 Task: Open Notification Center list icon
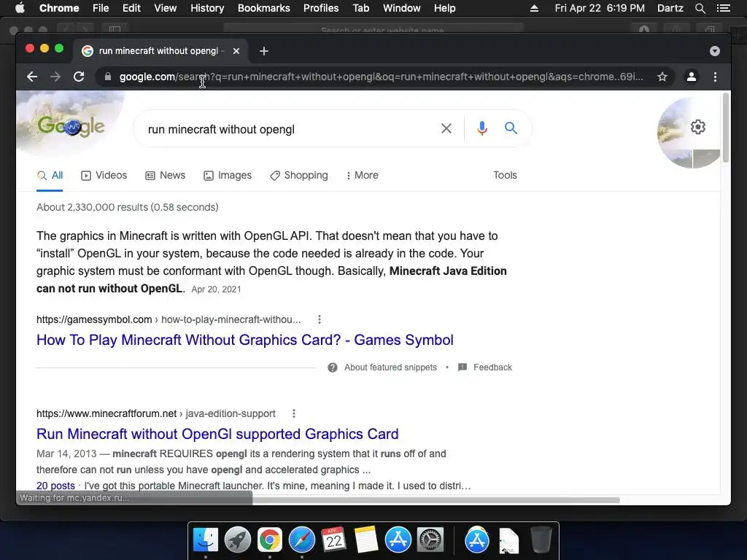[x=723, y=8]
